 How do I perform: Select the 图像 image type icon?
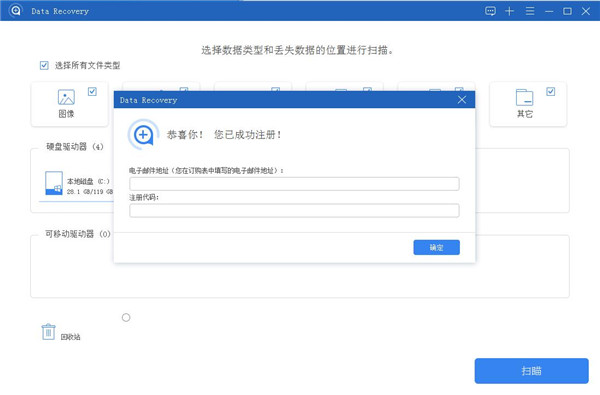pyautogui.click(x=66, y=97)
